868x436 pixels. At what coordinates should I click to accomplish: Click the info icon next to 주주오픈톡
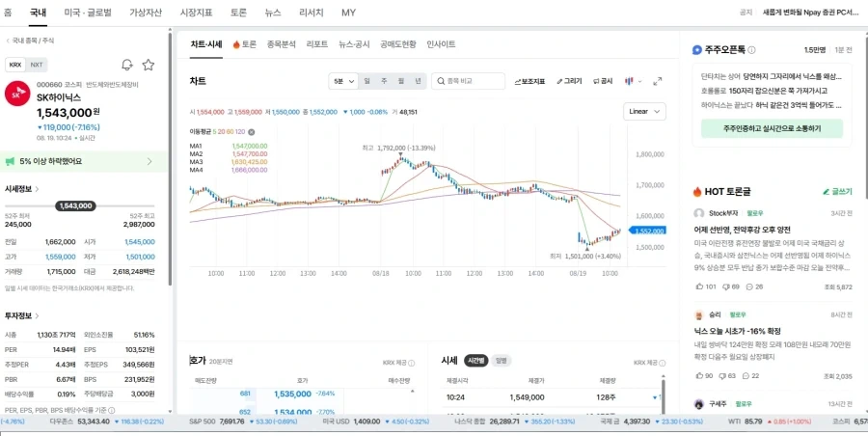coord(751,50)
